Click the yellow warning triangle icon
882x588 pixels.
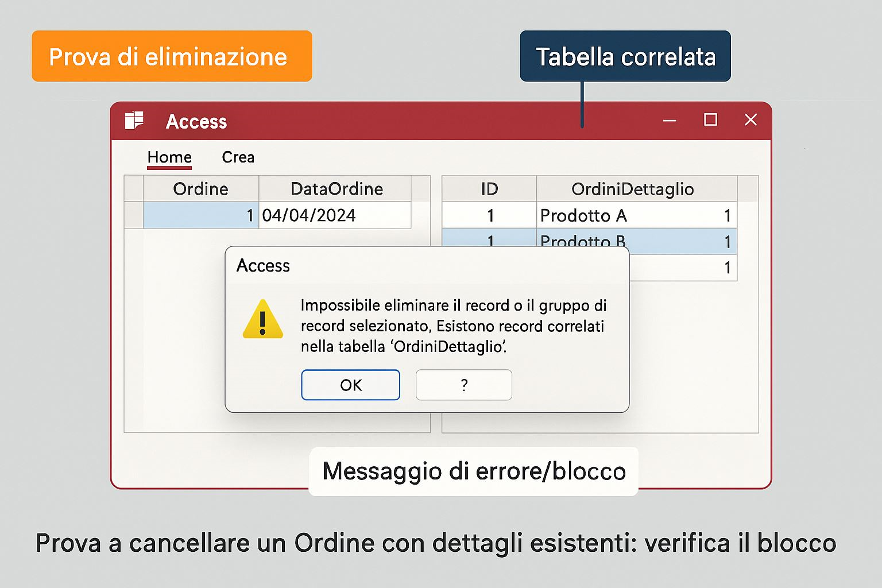(x=262, y=319)
